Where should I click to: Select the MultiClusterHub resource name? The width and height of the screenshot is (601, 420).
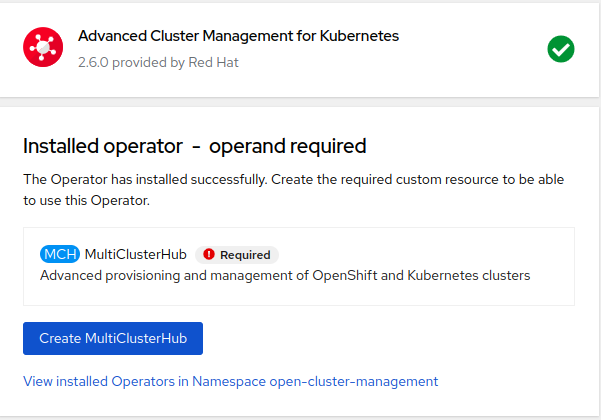click(x=136, y=254)
